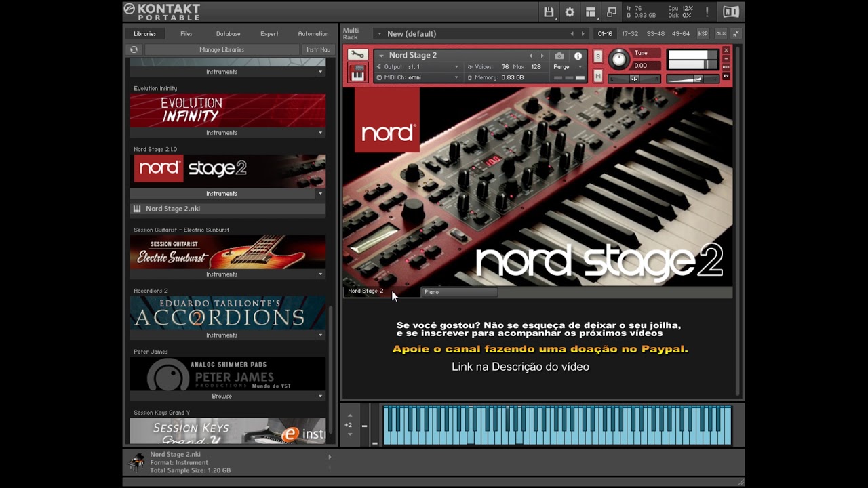
Task: Open Peter James Browse dropdown arrow
Action: [321, 396]
